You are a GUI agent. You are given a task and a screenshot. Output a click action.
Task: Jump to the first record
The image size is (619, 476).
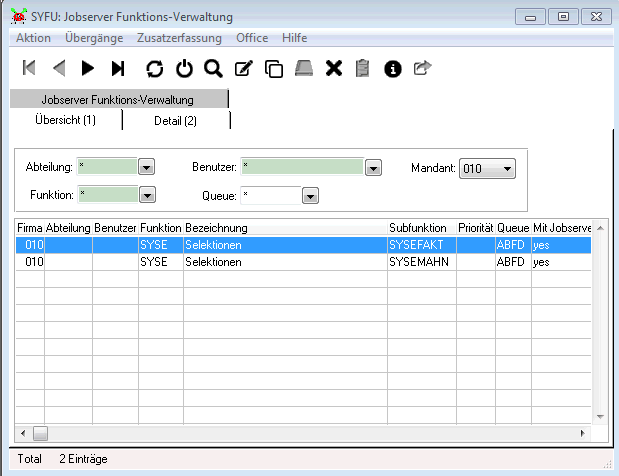coord(29,68)
